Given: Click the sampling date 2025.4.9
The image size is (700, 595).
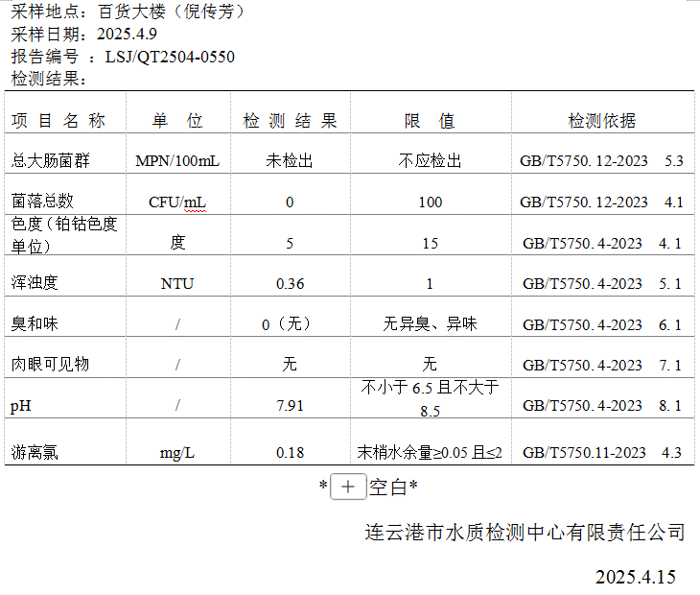Looking at the screenshot, I should (130, 35).
